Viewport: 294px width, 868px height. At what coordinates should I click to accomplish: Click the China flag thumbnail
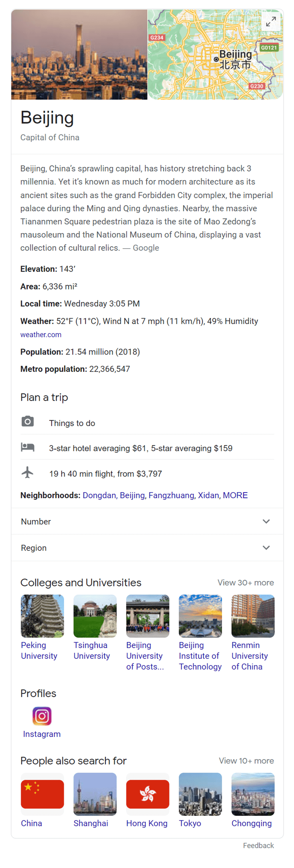tap(42, 794)
